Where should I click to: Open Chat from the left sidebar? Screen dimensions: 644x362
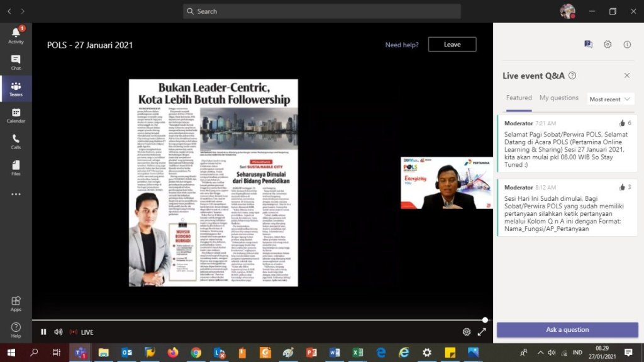(x=16, y=62)
